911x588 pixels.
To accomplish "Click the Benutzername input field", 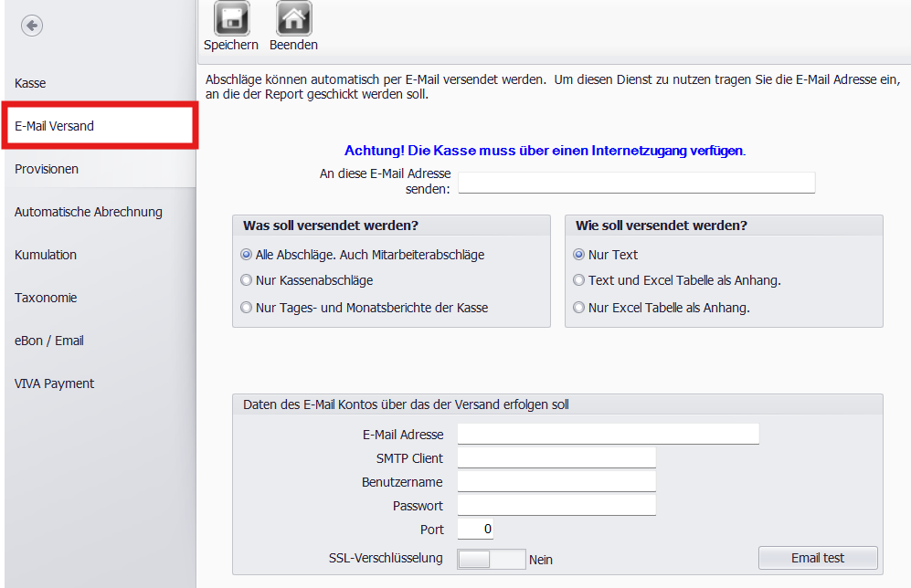I will pos(556,482).
